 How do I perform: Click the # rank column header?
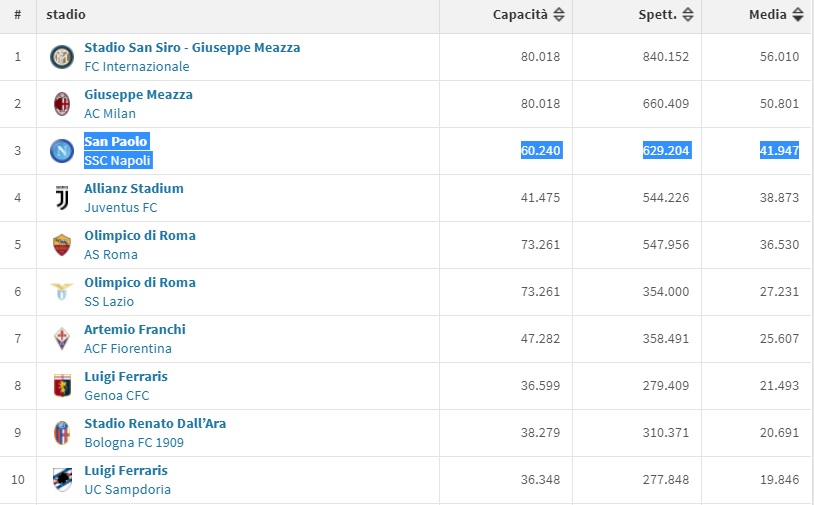[x=17, y=15]
